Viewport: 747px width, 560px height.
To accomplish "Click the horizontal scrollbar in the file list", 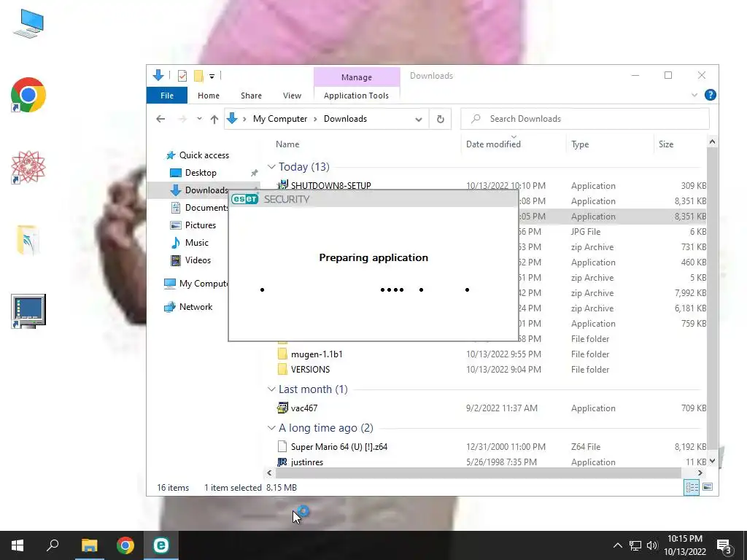I will pyautogui.click(x=479, y=472).
